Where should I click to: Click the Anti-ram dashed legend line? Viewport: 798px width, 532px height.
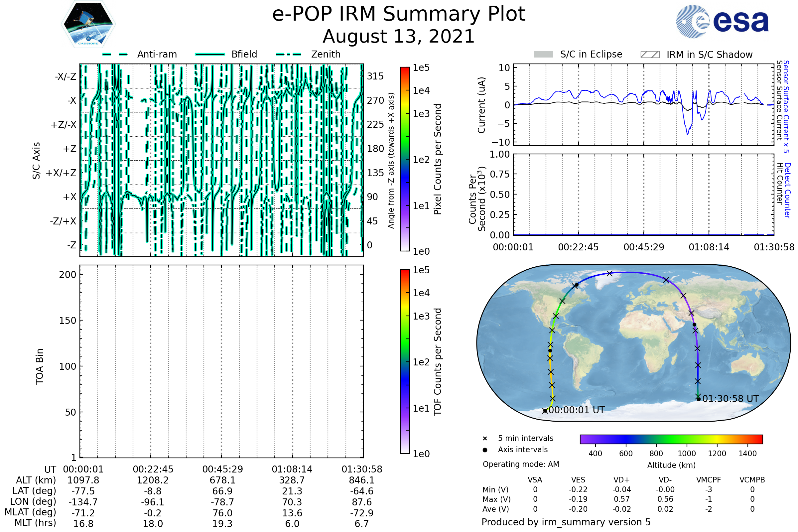[115, 54]
